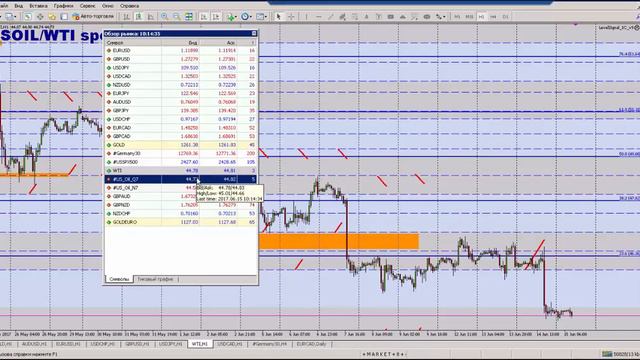Select NZDUSD row in Market Watch
The height and width of the screenshot is (360, 640).
pos(181,85)
